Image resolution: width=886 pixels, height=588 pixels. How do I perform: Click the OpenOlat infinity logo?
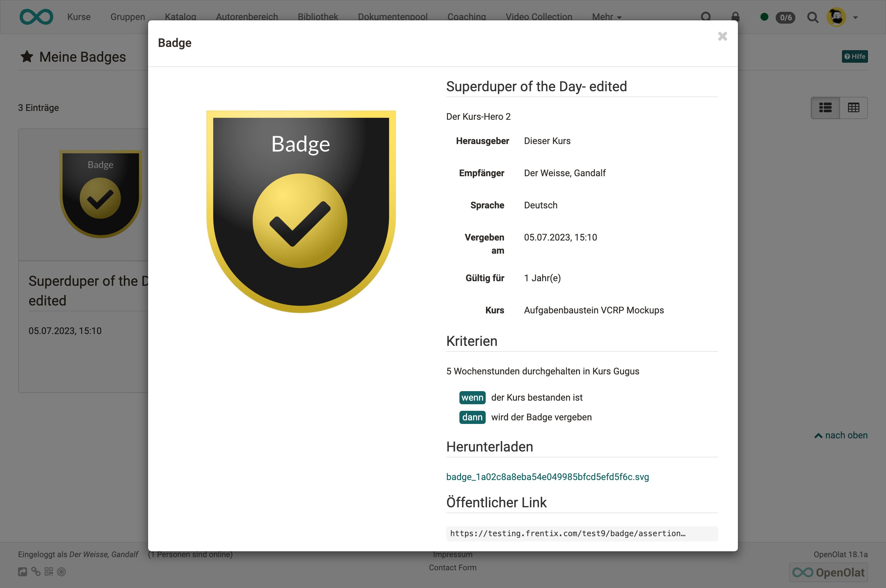[x=36, y=16]
